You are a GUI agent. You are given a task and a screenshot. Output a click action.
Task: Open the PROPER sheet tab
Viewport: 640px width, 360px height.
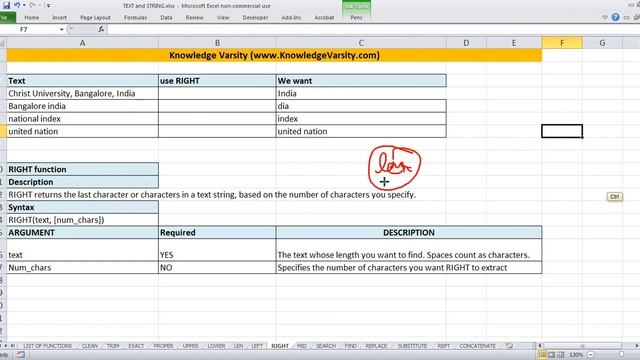(x=163, y=346)
